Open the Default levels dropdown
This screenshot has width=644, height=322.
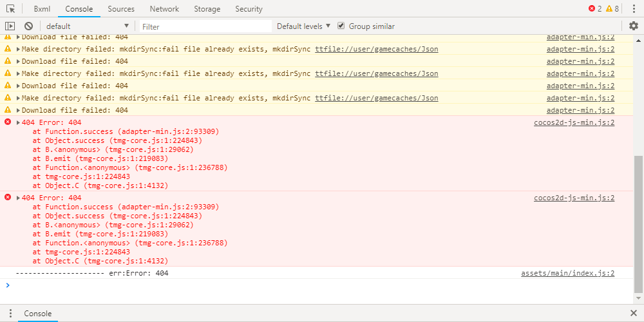coord(303,26)
